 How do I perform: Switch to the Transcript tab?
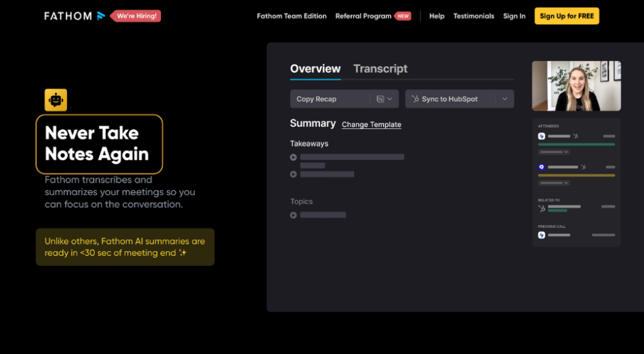click(x=380, y=69)
